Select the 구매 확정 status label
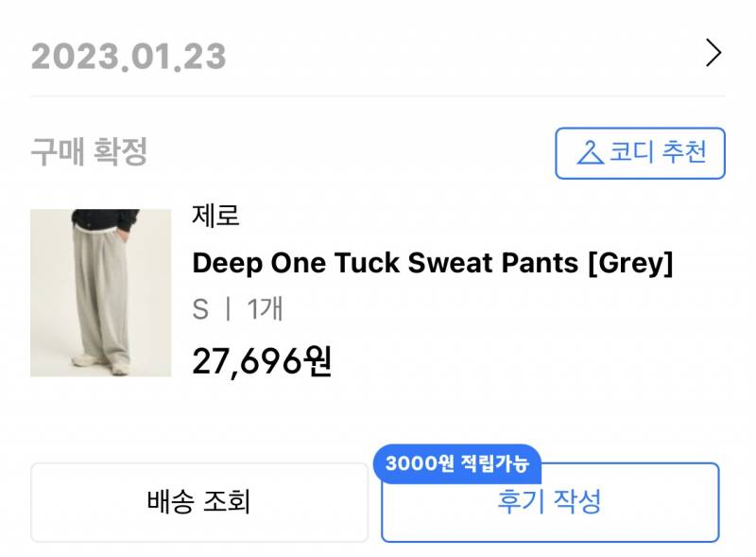This screenshot has height=557, width=756. point(89,152)
